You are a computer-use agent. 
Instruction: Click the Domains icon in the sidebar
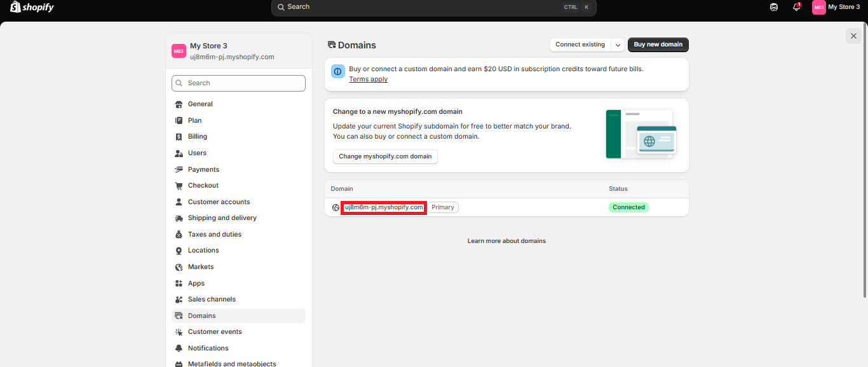tap(179, 315)
